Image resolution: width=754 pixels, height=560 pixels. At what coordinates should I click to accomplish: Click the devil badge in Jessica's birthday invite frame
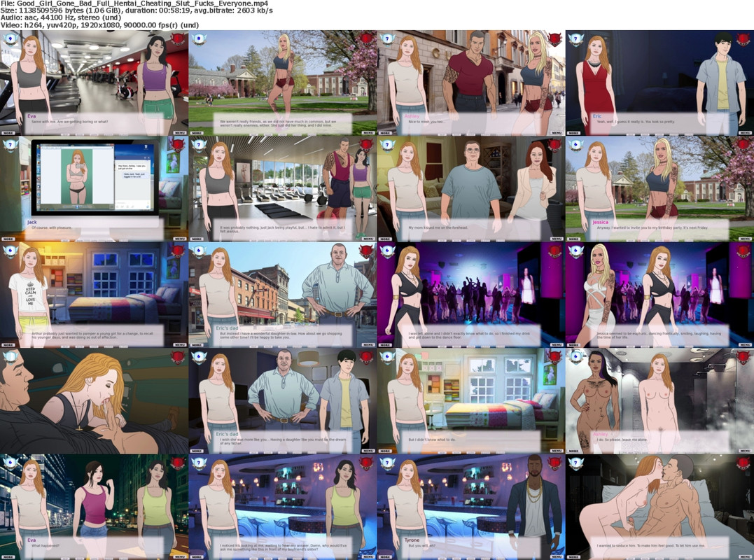pos(743,145)
